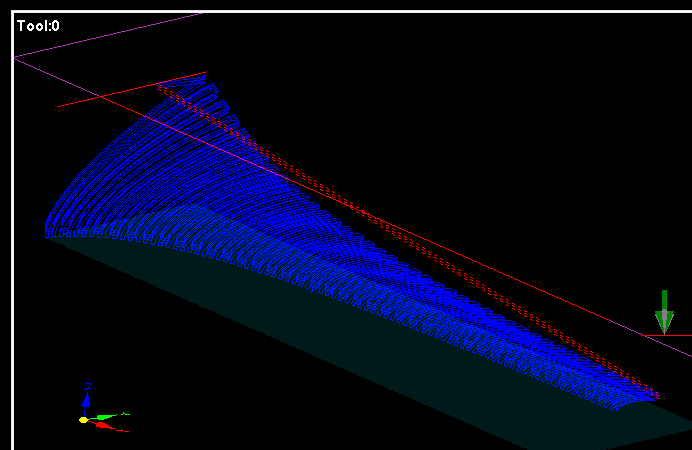Click the red horizontal line right of arrow tip
The height and width of the screenshot is (450, 692).
pos(681,335)
